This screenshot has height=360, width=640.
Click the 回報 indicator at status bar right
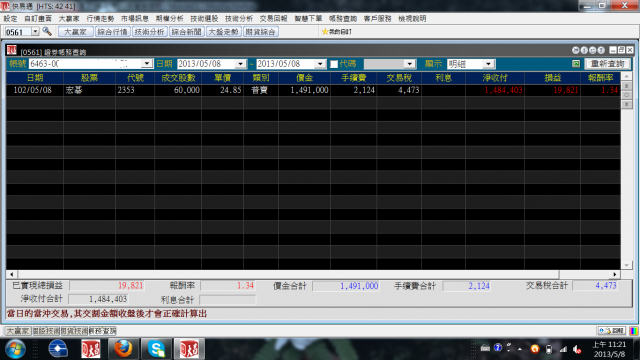click(x=612, y=331)
